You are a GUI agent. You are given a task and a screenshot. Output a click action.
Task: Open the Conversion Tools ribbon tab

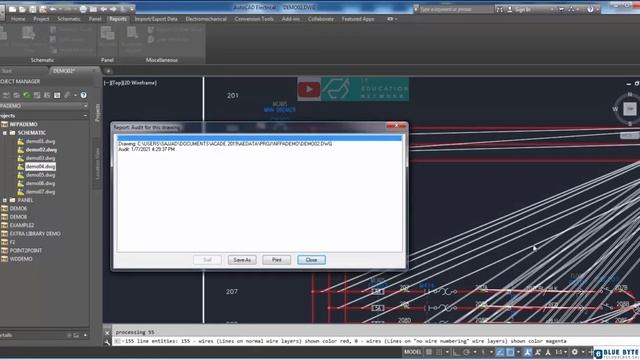[254, 19]
